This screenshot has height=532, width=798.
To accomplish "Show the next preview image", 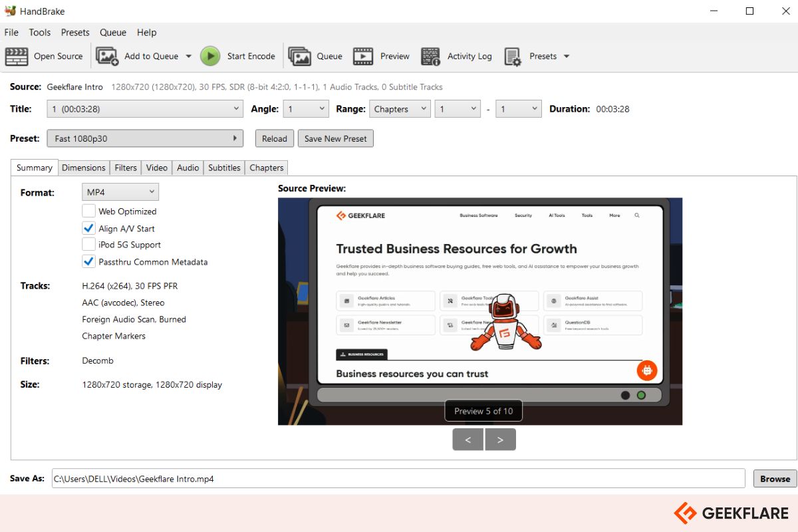I will pos(501,440).
